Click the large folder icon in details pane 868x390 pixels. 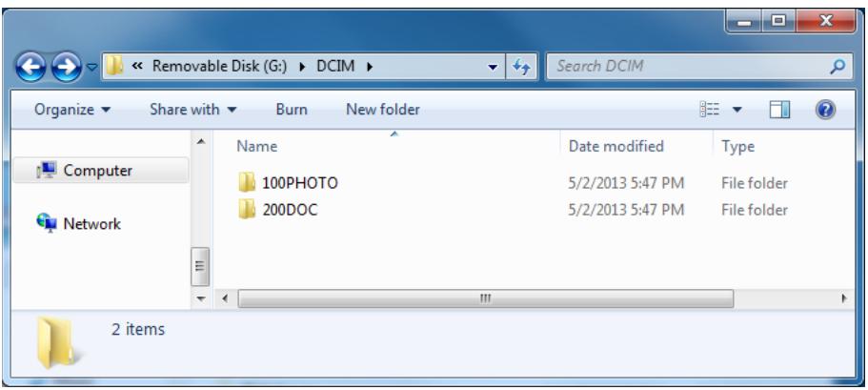tap(59, 343)
